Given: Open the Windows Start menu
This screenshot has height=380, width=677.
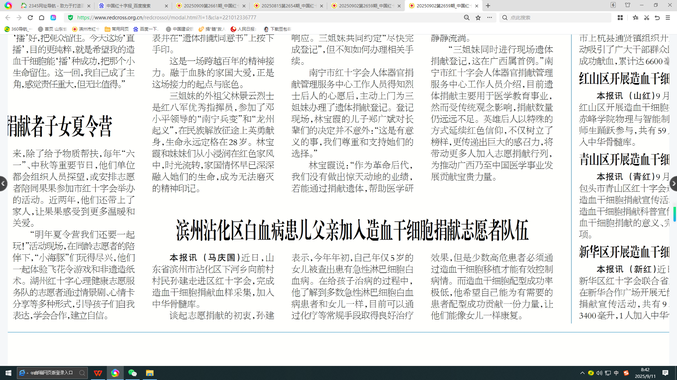Looking at the screenshot, I should [8, 373].
